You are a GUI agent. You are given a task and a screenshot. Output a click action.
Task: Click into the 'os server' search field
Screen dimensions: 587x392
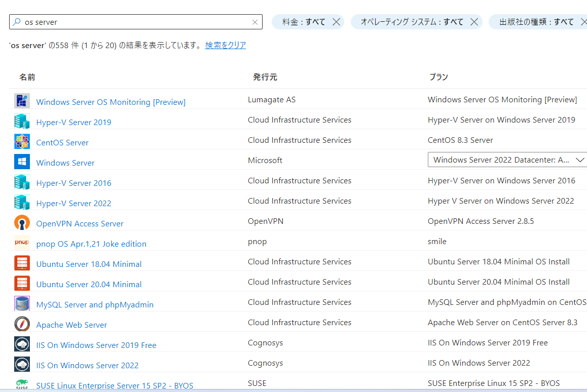[137, 22]
